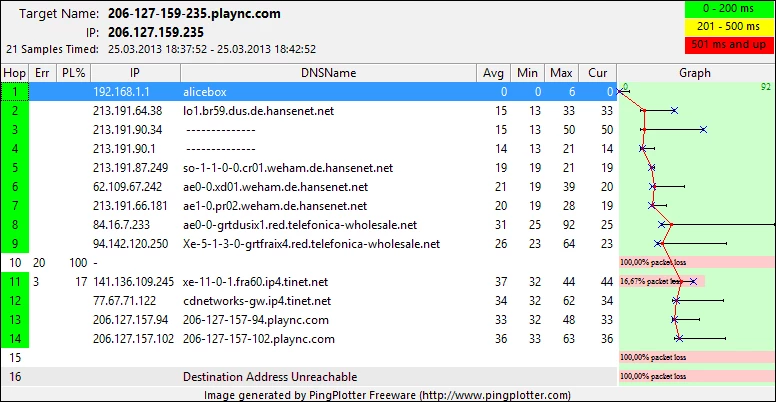The height and width of the screenshot is (402, 776).
Task: Select hop 8 telefonica-wholesale row
Action: 299,224
